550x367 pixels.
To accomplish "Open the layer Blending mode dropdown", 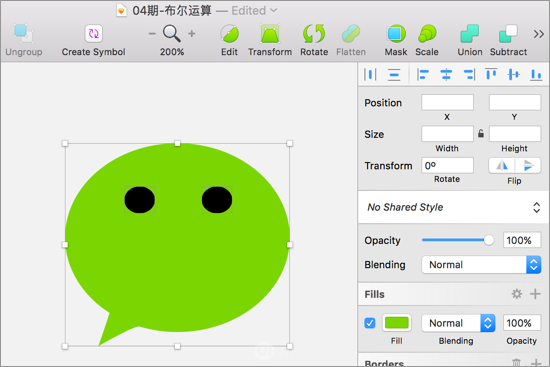I will (x=481, y=265).
